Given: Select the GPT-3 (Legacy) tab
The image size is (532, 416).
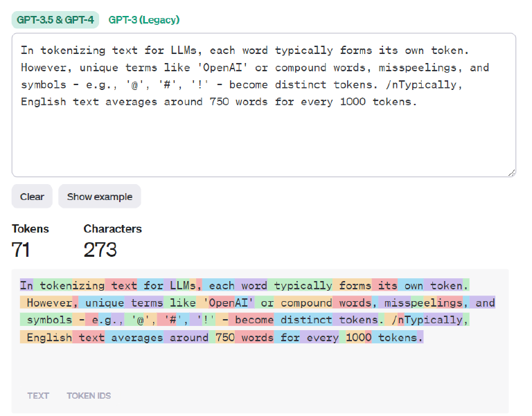Looking at the screenshot, I should pos(144,20).
